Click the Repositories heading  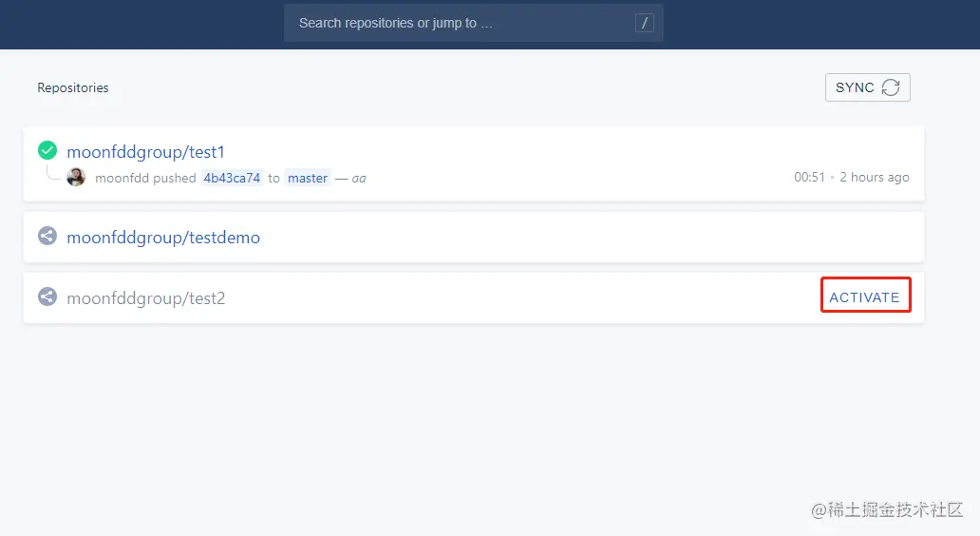pyautogui.click(x=73, y=87)
